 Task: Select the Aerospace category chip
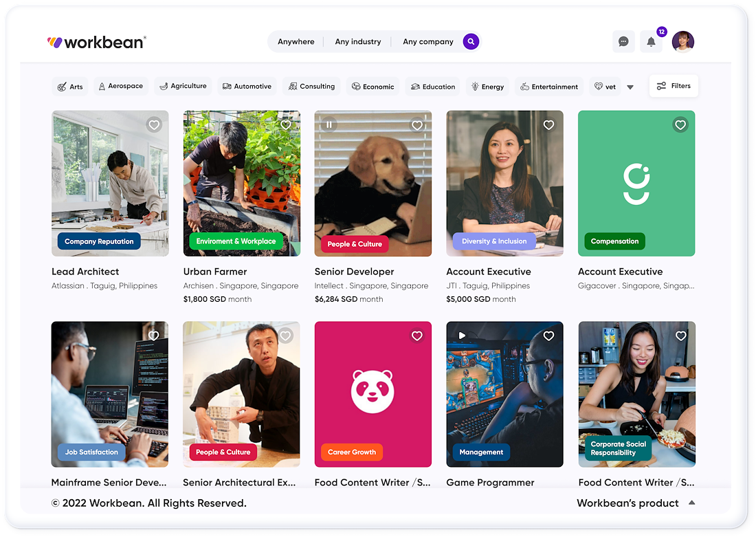click(121, 86)
